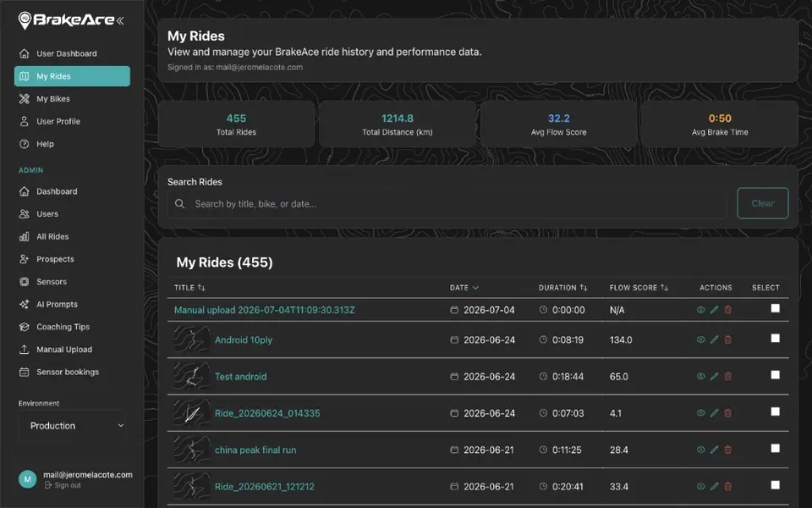Edit china peak final run with pencil icon
The image size is (812, 508).
(714, 450)
